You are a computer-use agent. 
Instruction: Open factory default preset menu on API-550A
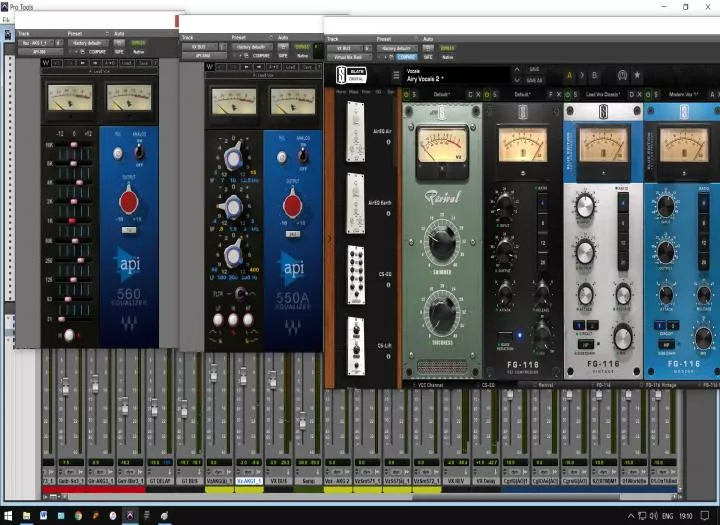251,47
